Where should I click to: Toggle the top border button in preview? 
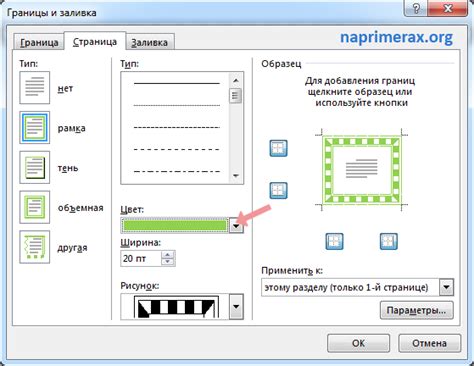tap(278, 148)
